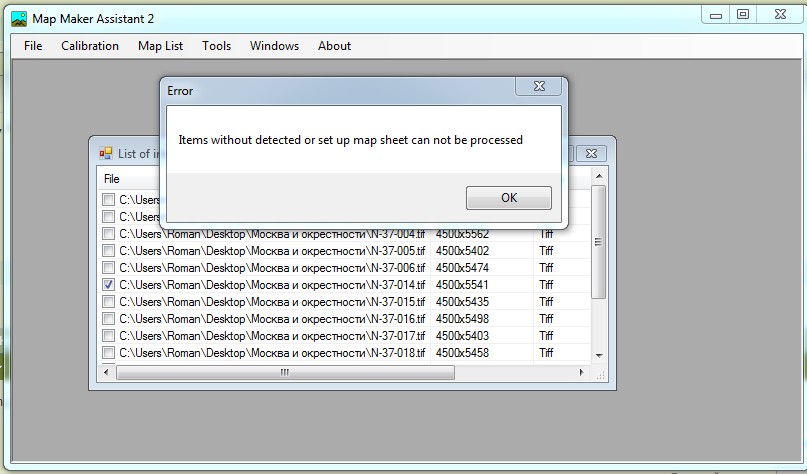Open the About menu
807x474 pixels.
[x=334, y=46]
